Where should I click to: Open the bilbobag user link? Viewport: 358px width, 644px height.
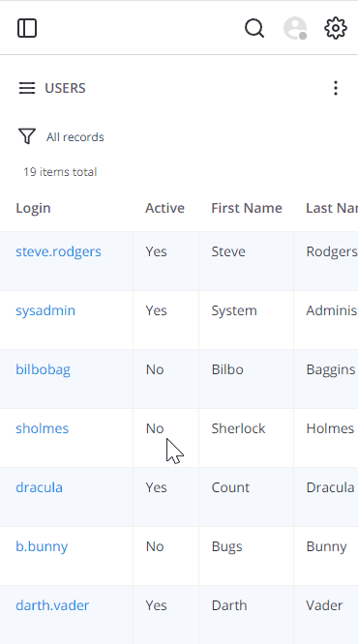pyautogui.click(x=43, y=369)
